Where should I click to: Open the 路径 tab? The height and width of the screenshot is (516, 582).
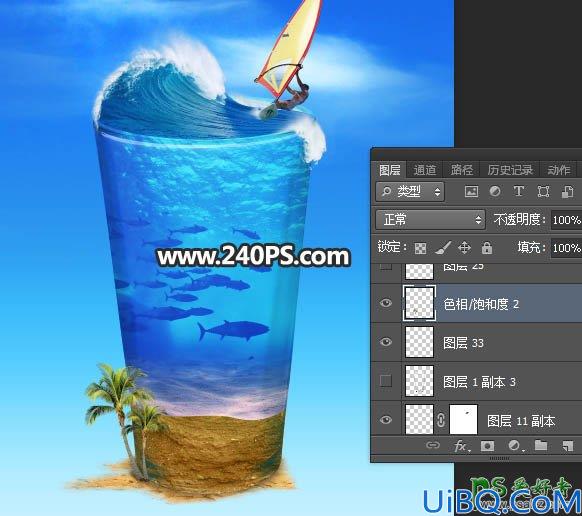pos(461,170)
